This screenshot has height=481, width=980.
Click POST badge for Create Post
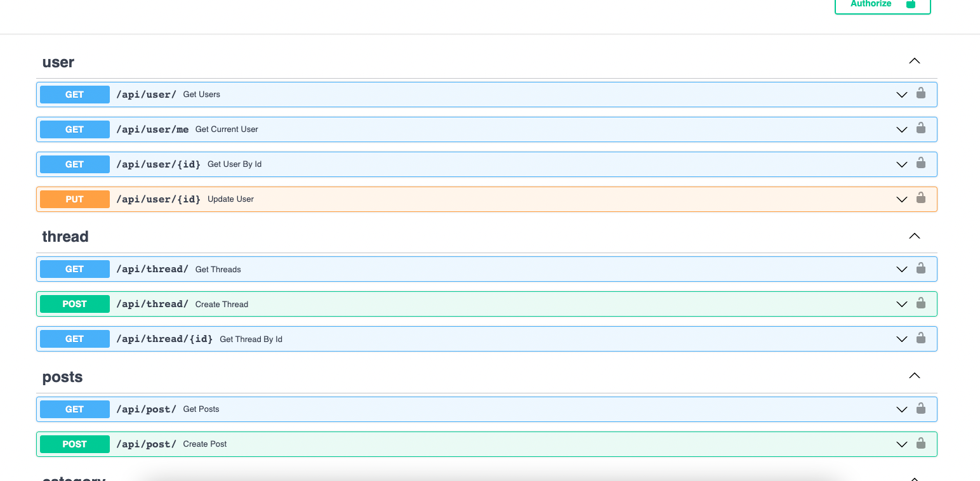tap(75, 444)
